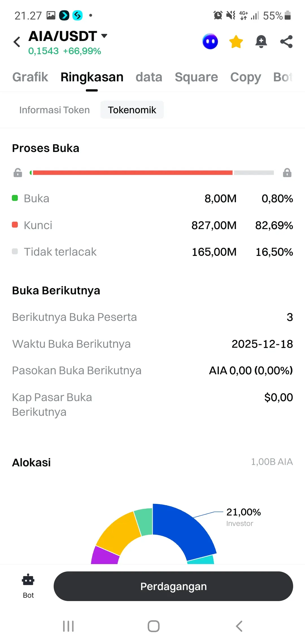
Task: Toggle the yellow favorite star
Action: 236,42
